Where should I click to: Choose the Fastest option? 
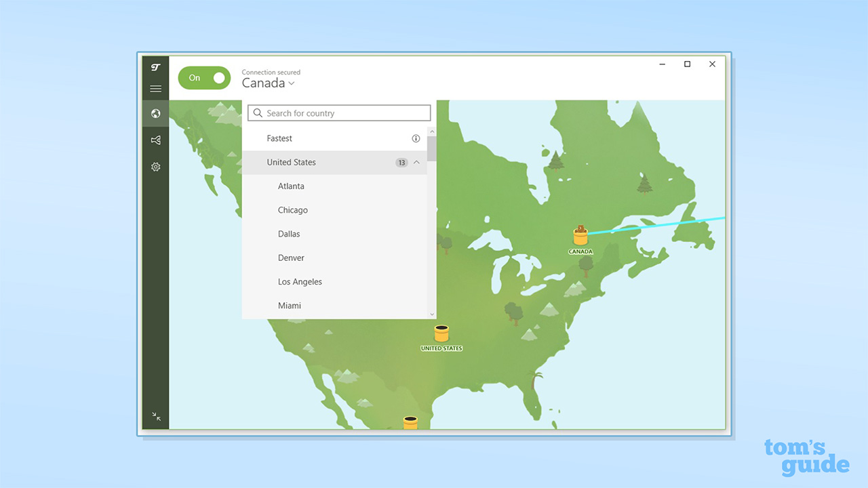334,138
